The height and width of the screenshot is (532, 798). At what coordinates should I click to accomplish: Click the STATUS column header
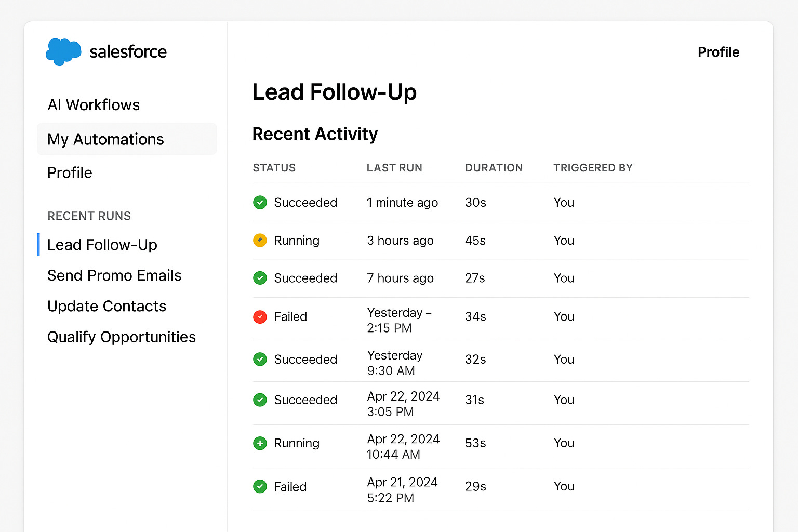tap(274, 168)
